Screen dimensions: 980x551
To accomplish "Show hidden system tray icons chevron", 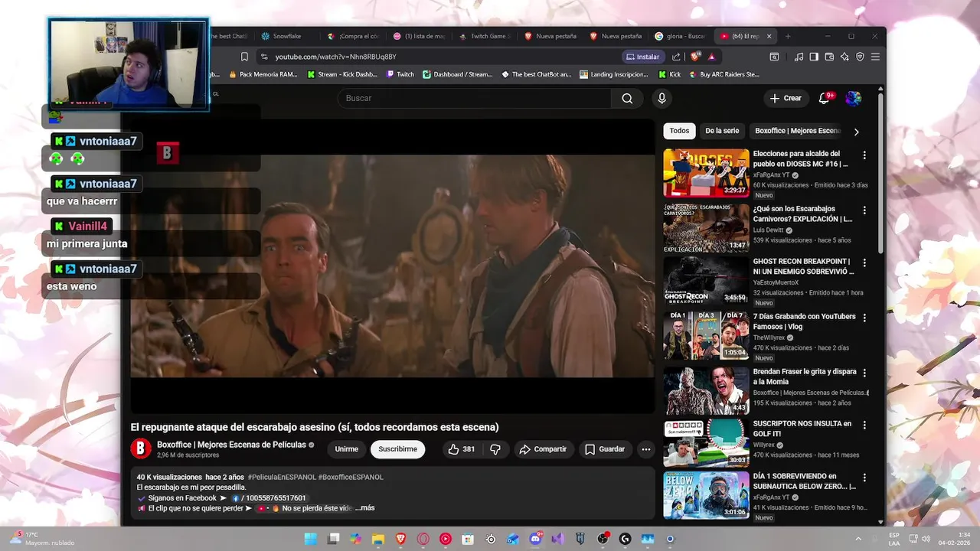I will (x=857, y=539).
